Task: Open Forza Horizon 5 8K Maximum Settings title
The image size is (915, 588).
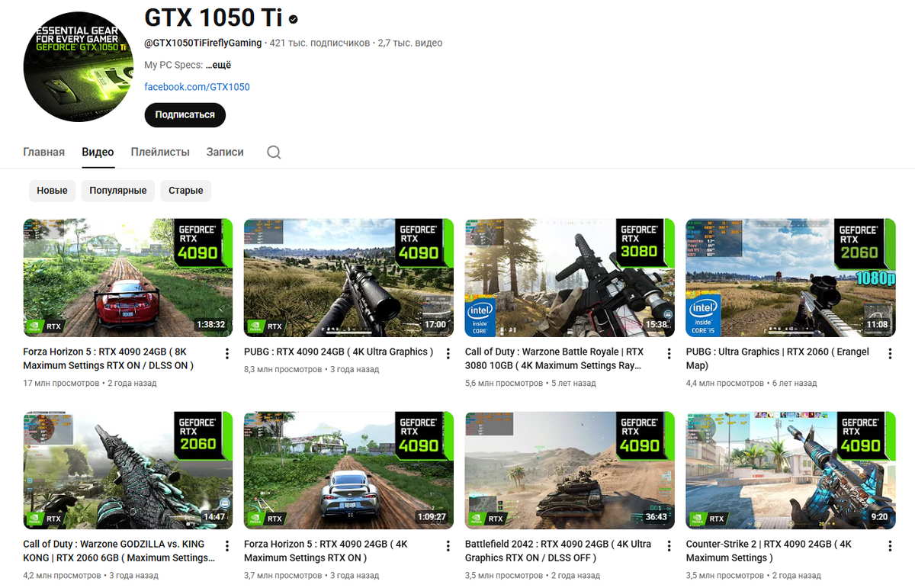Action: click(108, 358)
